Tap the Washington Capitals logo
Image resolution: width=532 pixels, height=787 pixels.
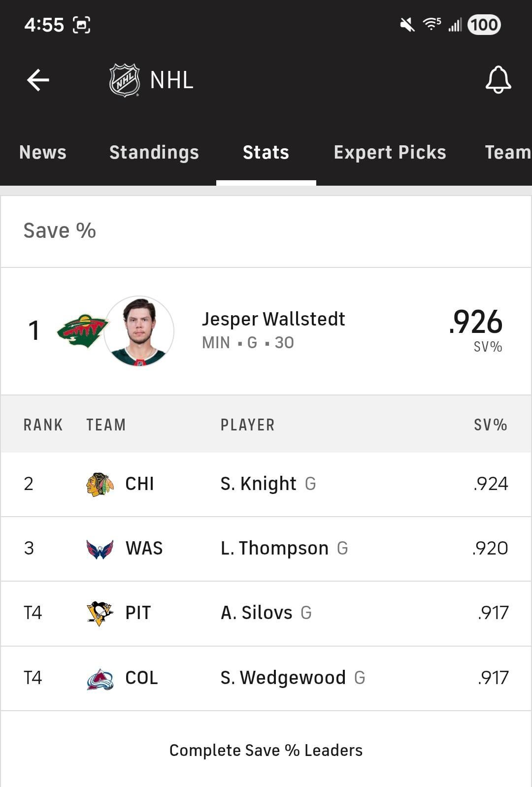click(x=100, y=549)
